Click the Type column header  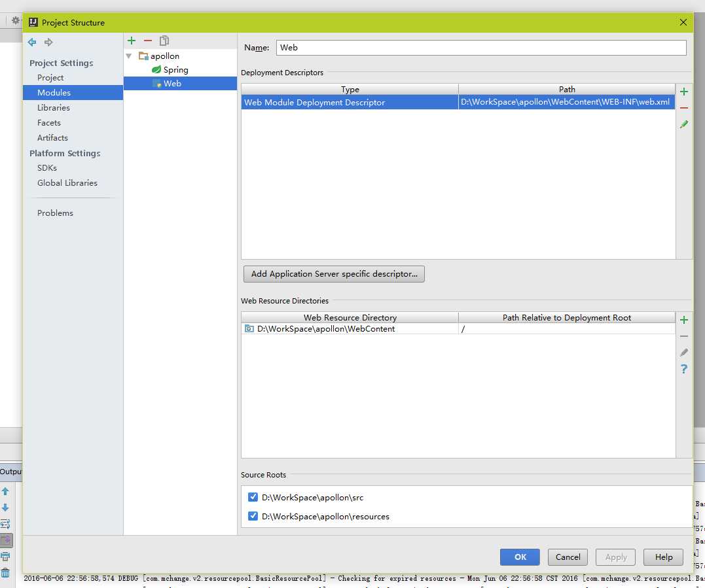pos(350,90)
